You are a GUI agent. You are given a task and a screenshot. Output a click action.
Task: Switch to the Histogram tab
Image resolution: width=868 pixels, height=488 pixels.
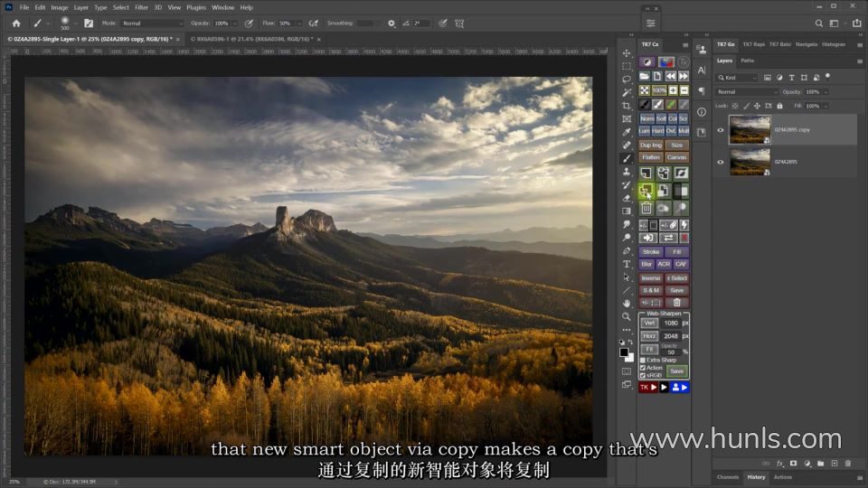click(x=833, y=44)
